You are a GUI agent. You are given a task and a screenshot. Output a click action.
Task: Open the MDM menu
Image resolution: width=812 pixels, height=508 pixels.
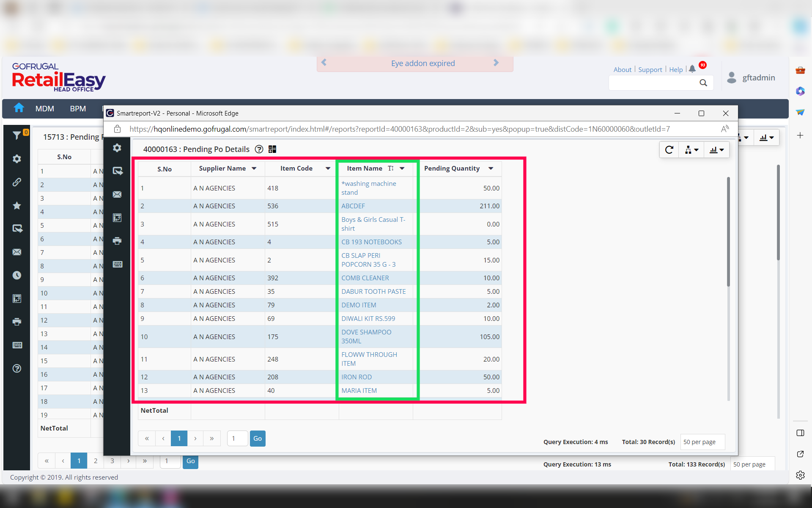[44, 109]
